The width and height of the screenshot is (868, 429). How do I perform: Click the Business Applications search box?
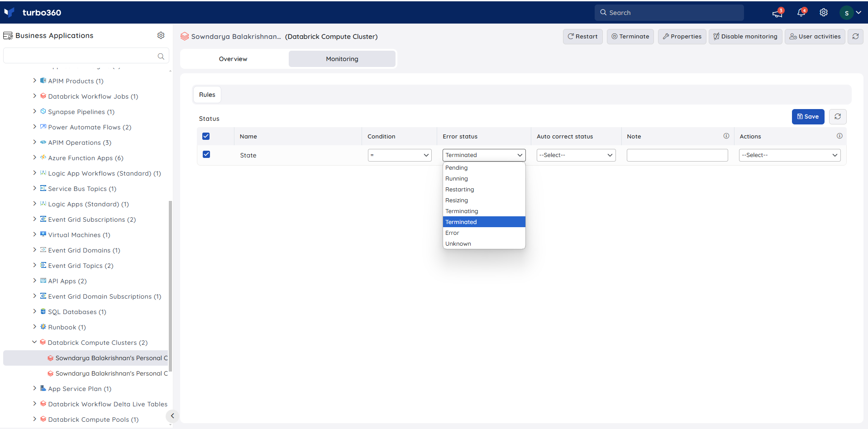86,56
